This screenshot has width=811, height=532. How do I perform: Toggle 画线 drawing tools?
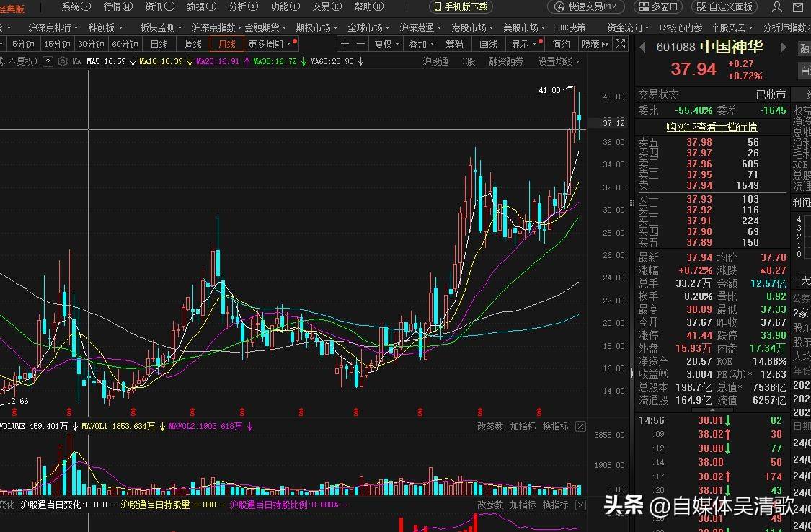(x=488, y=44)
